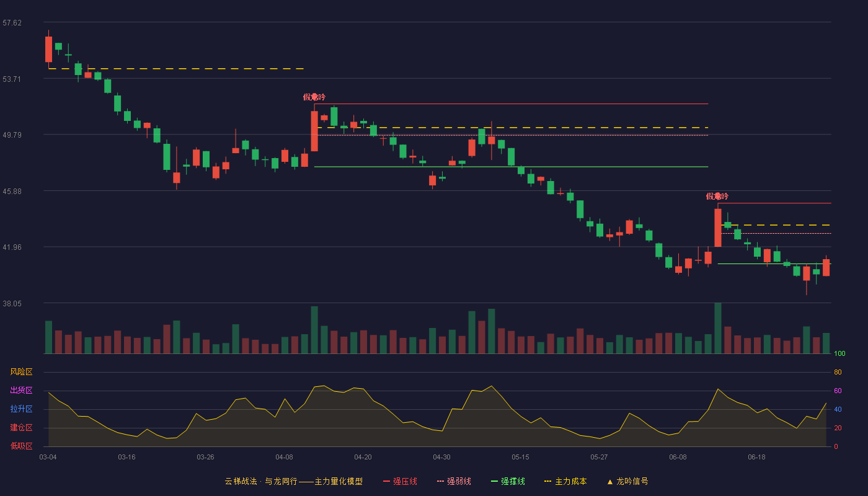Select the 建仓区 zone label
The width and height of the screenshot is (868, 496).
[21, 428]
